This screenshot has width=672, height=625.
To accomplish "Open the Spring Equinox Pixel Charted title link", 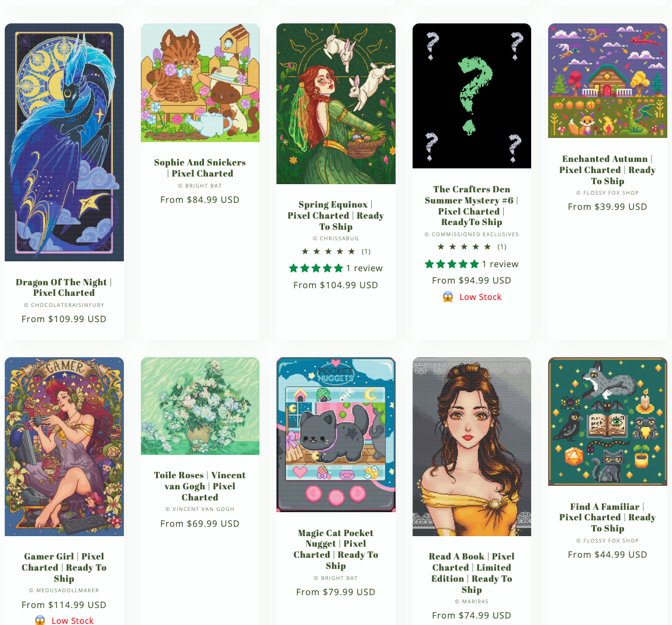I will tap(335, 216).
